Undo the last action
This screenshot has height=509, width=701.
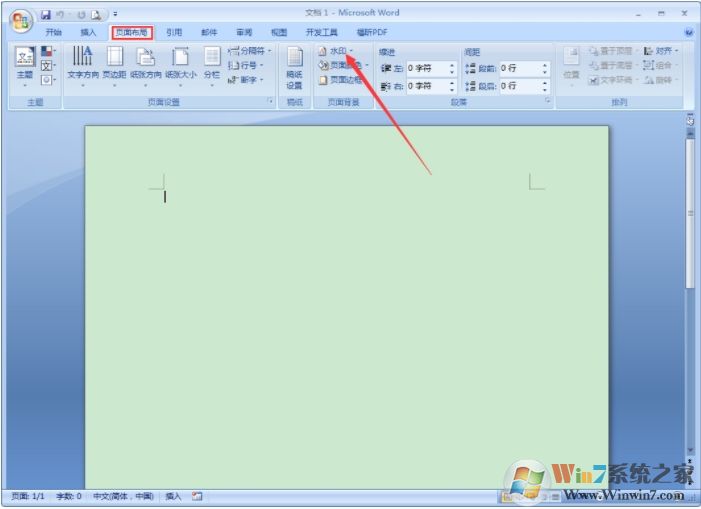tap(60, 15)
